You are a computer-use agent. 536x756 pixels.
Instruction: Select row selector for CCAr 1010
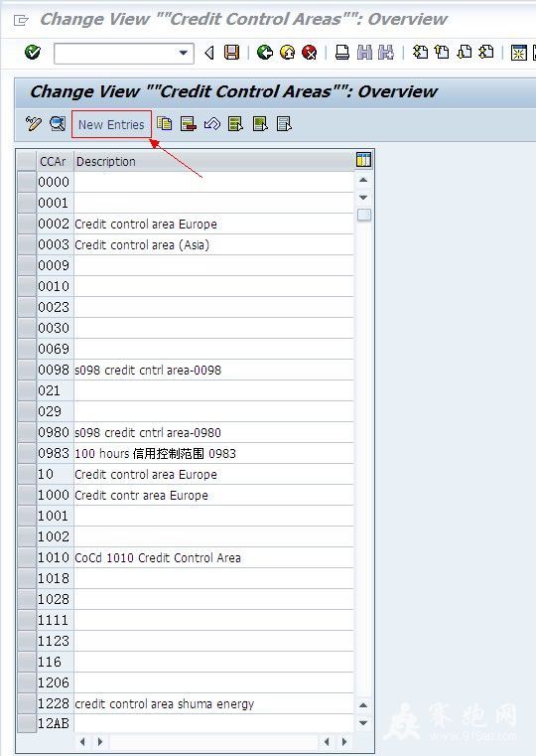[x=27, y=557]
